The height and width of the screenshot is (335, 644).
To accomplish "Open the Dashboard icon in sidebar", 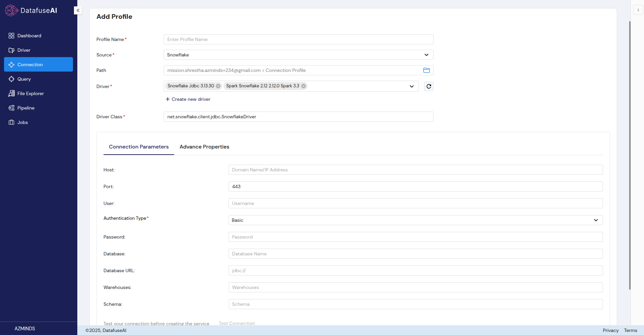I will coord(11,36).
